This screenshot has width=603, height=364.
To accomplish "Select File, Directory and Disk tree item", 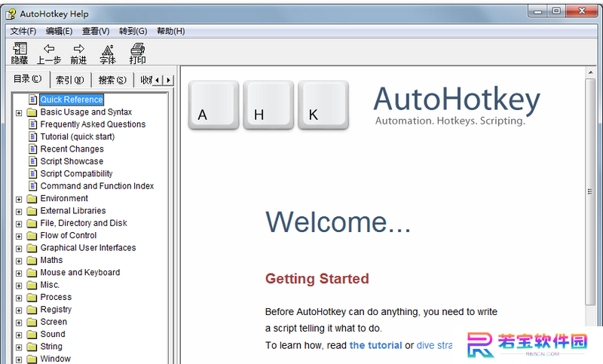I will tap(84, 223).
